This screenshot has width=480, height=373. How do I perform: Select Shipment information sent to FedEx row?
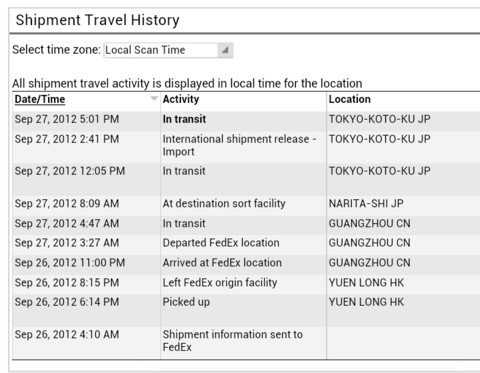tap(246, 343)
